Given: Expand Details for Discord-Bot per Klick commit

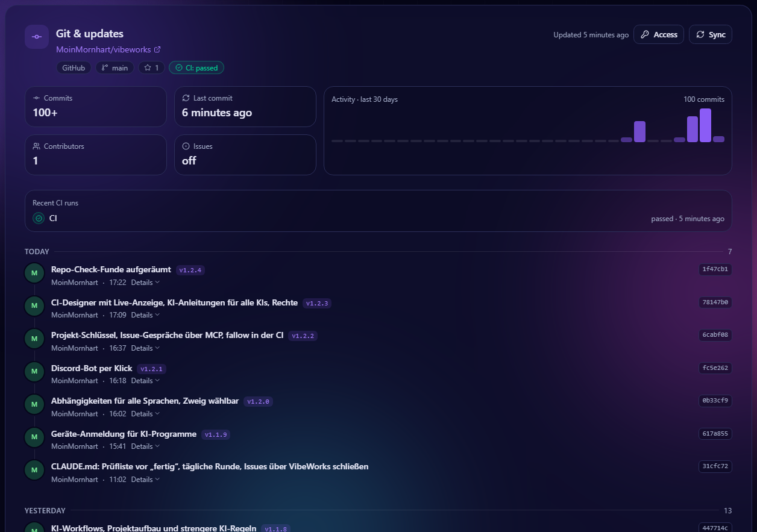Looking at the screenshot, I should 145,380.
